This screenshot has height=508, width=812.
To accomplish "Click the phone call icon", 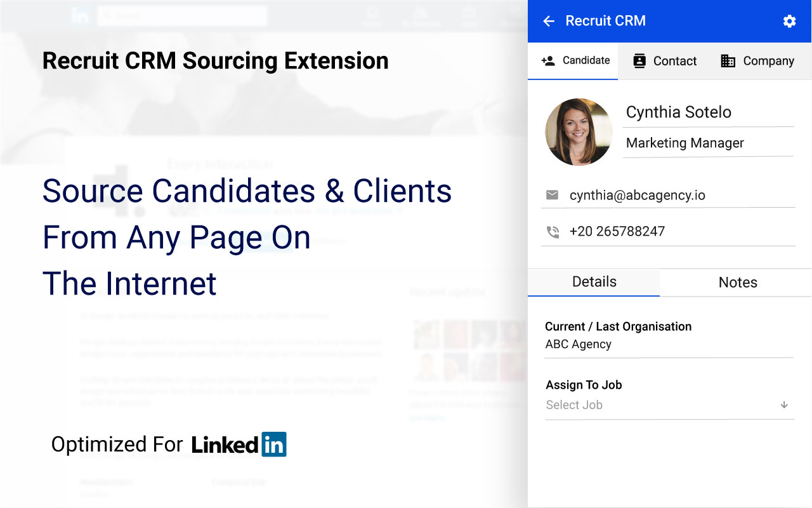I will coord(553,232).
